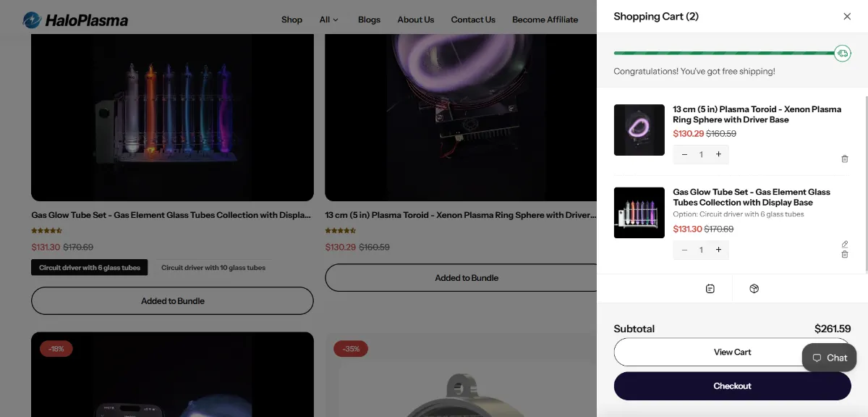Click the Gas Glow Tube Set quantity field
Image resolution: width=868 pixels, height=417 pixels.
[x=701, y=250]
